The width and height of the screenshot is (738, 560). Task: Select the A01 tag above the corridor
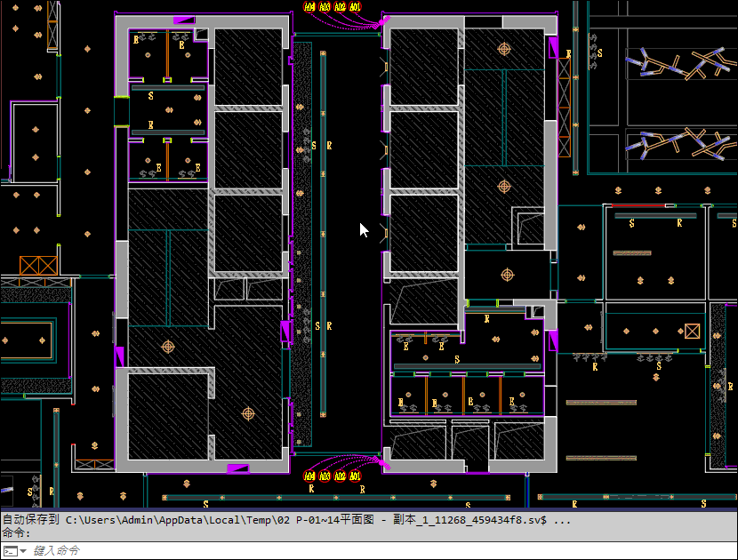tap(356, 7)
